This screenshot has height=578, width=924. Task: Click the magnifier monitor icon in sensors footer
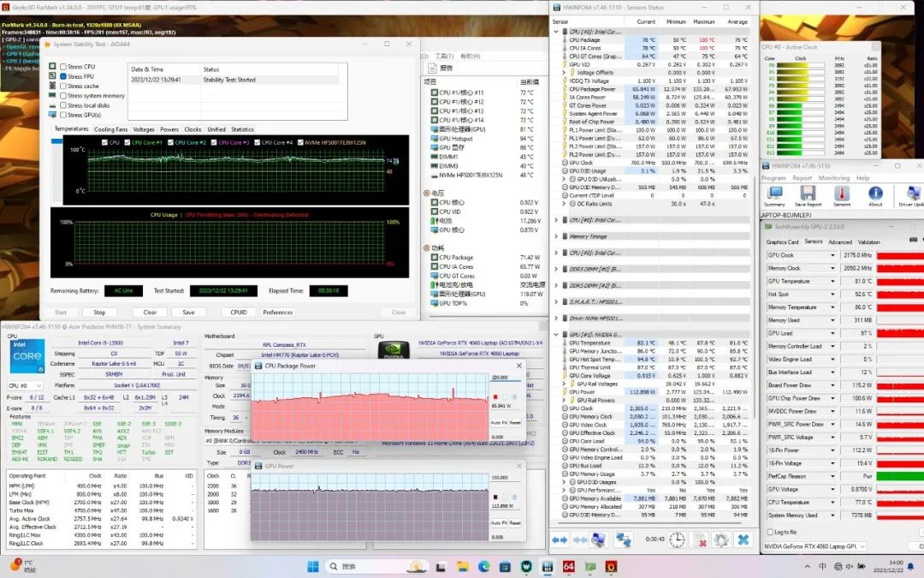click(599, 539)
